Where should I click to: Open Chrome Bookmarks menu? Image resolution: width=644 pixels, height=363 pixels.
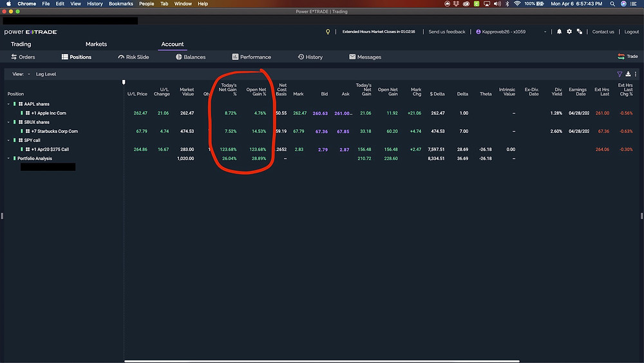(121, 4)
